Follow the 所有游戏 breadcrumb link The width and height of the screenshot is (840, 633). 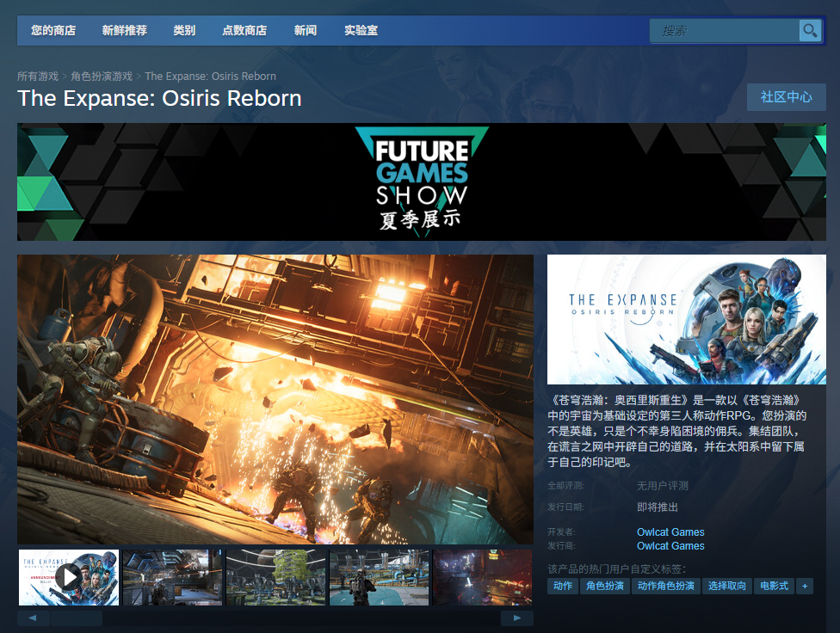click(x=38, y=76)
